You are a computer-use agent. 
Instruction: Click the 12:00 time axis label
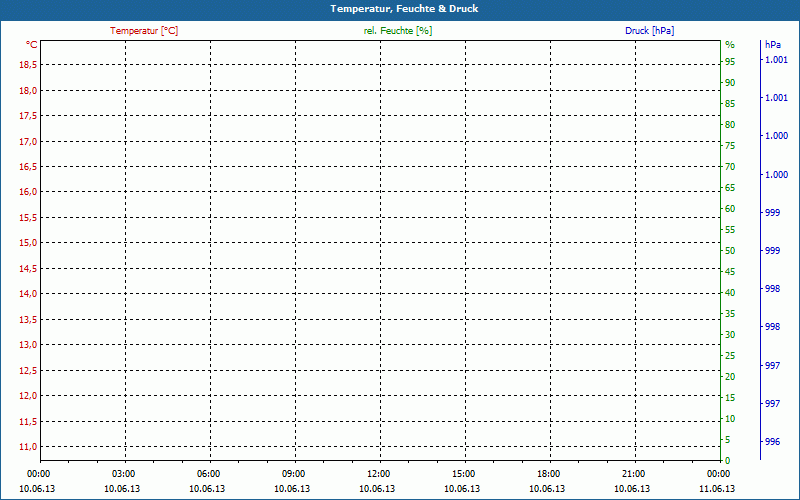tap(379, 474)
